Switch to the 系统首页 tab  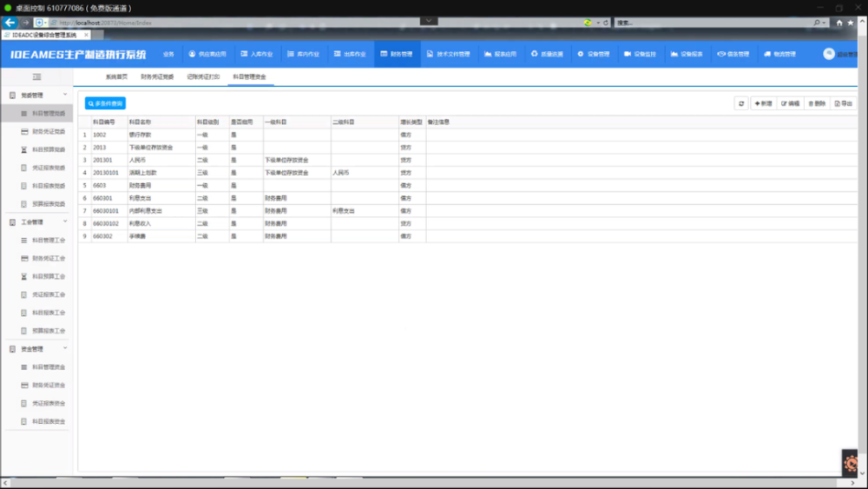coord(116,77)
